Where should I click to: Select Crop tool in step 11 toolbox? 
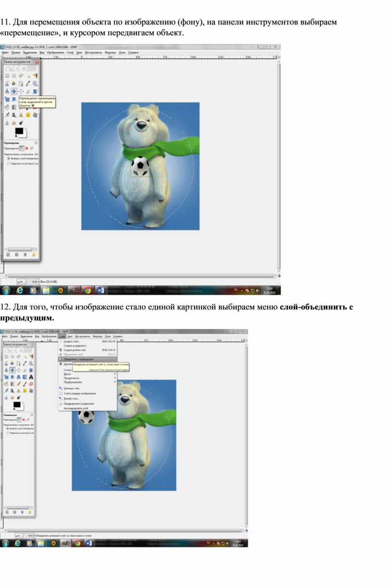point(28,91)
